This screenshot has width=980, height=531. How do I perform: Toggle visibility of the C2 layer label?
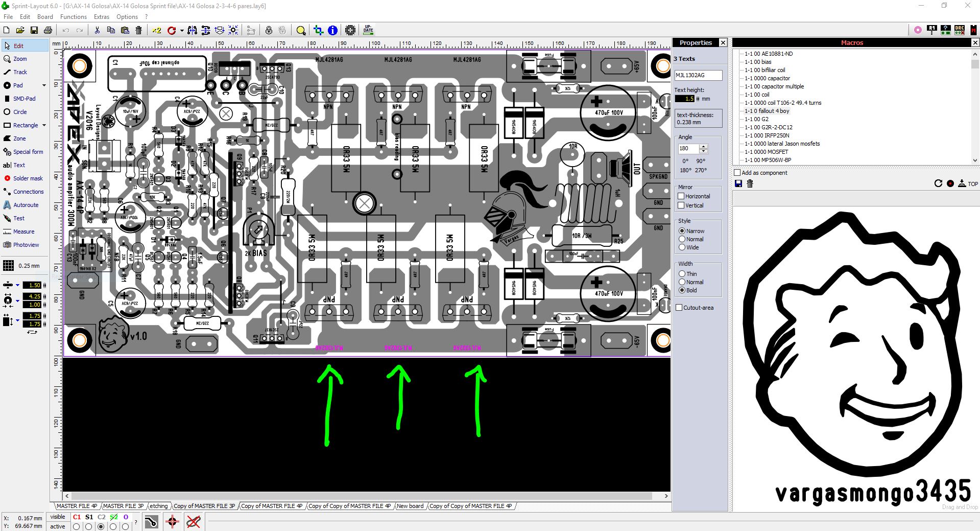[x=102, y=517]
